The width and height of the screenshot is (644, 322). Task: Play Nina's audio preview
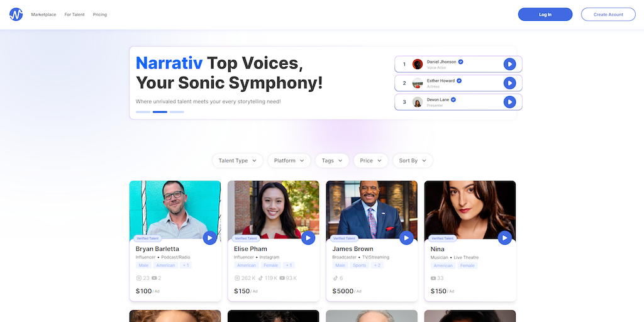coord(505,238)
